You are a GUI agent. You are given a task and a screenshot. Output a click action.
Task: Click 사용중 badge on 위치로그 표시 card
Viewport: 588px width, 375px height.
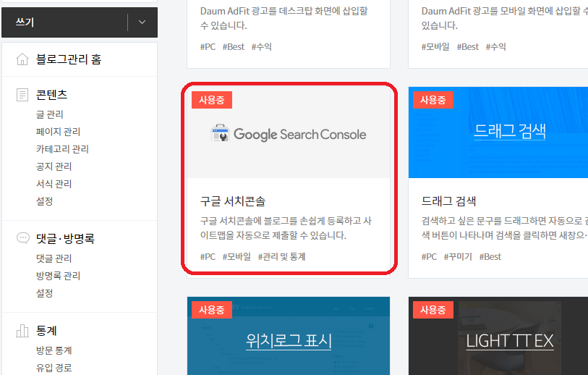(212, 310)
